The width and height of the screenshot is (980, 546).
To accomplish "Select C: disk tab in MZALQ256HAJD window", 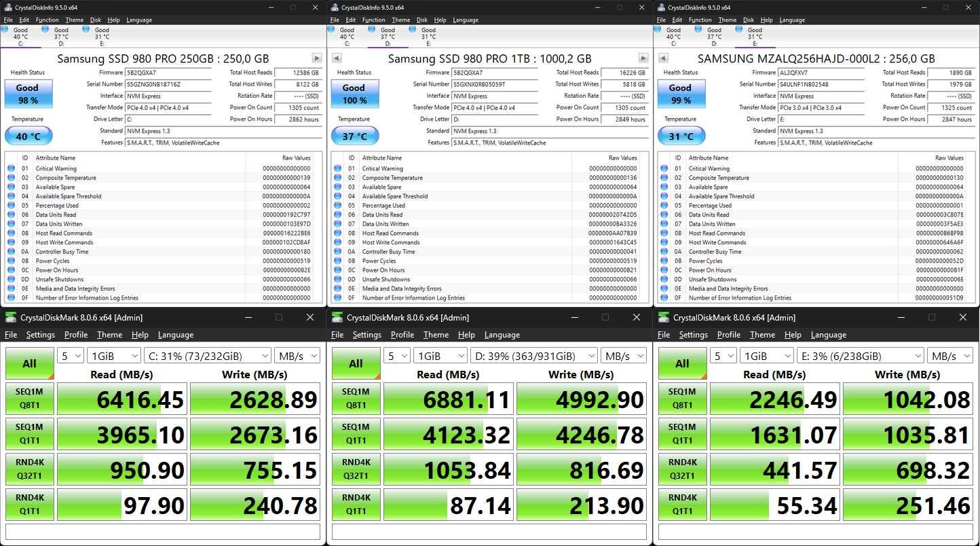I will [673, 36].
